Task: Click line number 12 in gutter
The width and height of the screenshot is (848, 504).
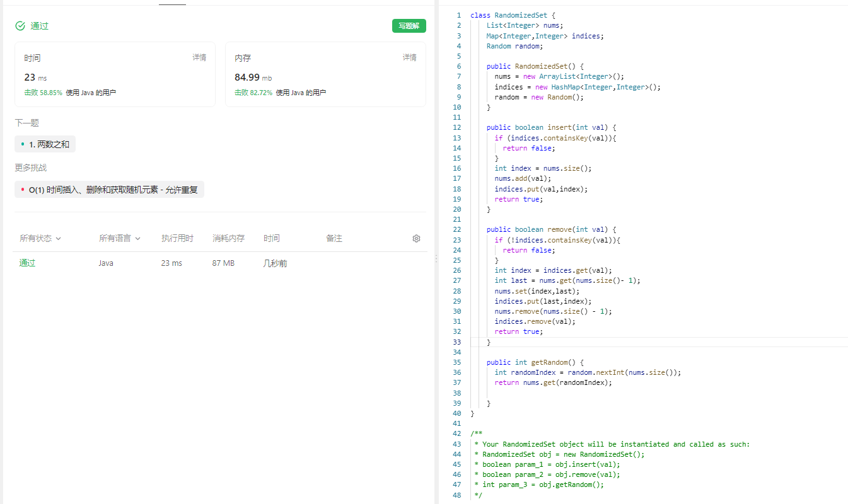Action: 457,127
